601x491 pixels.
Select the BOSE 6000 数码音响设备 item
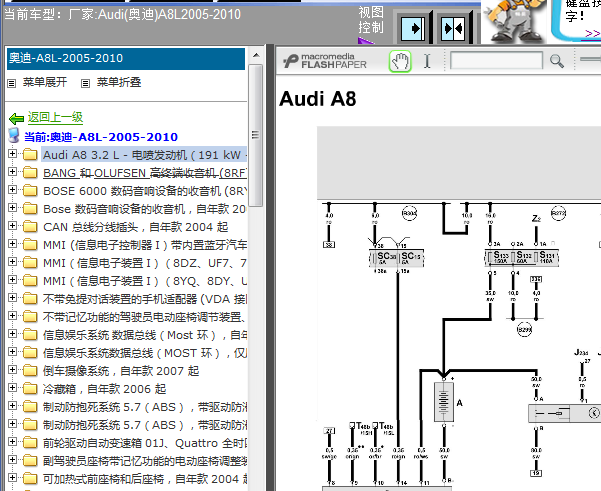coord(145,191)
